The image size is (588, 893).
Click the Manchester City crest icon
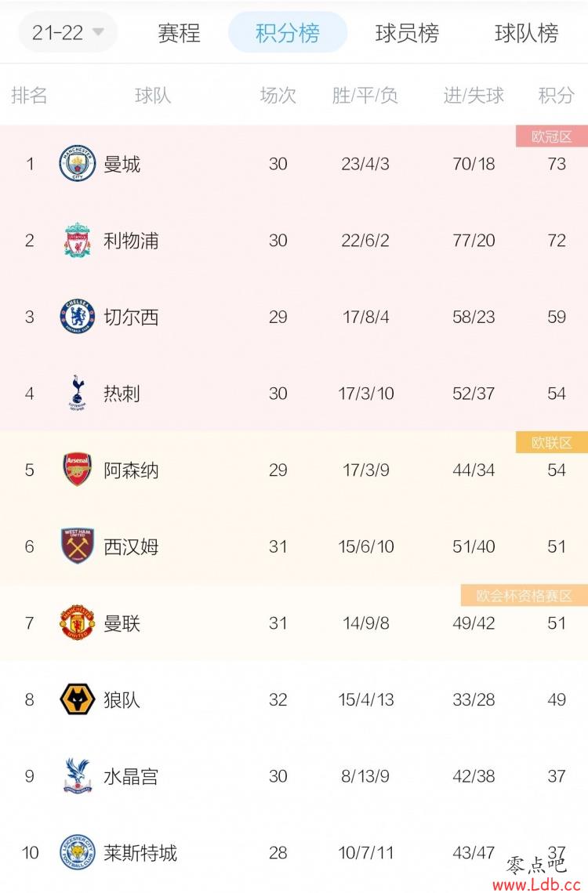[x=78, y=163]
